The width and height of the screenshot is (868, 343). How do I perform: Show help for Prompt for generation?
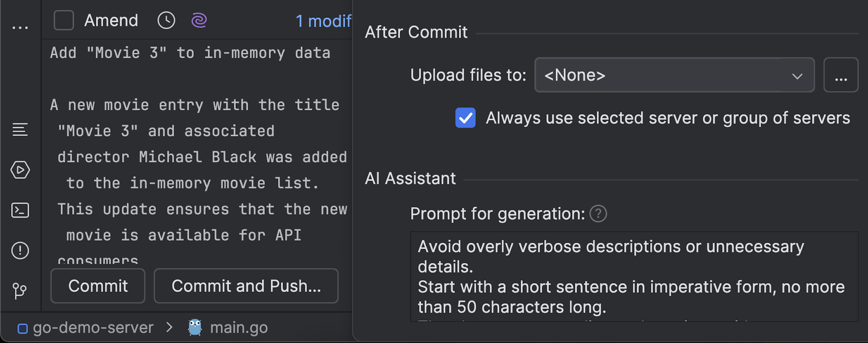click(598, 214)
